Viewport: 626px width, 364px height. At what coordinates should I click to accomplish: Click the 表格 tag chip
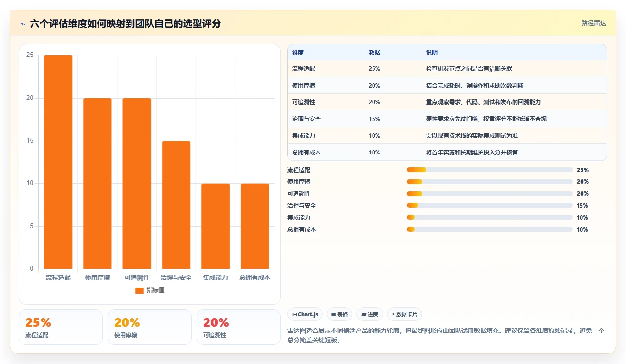340,314
